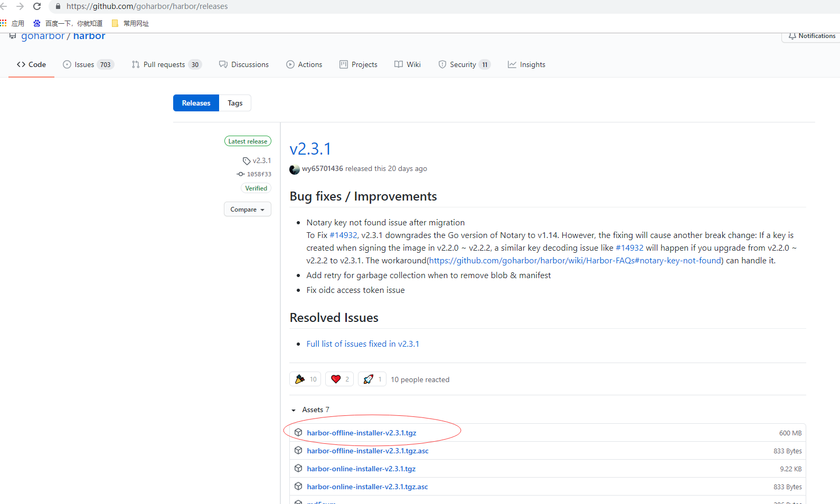
Task: Open the v2.3.1 release title
Action: (x=310, y=149)
